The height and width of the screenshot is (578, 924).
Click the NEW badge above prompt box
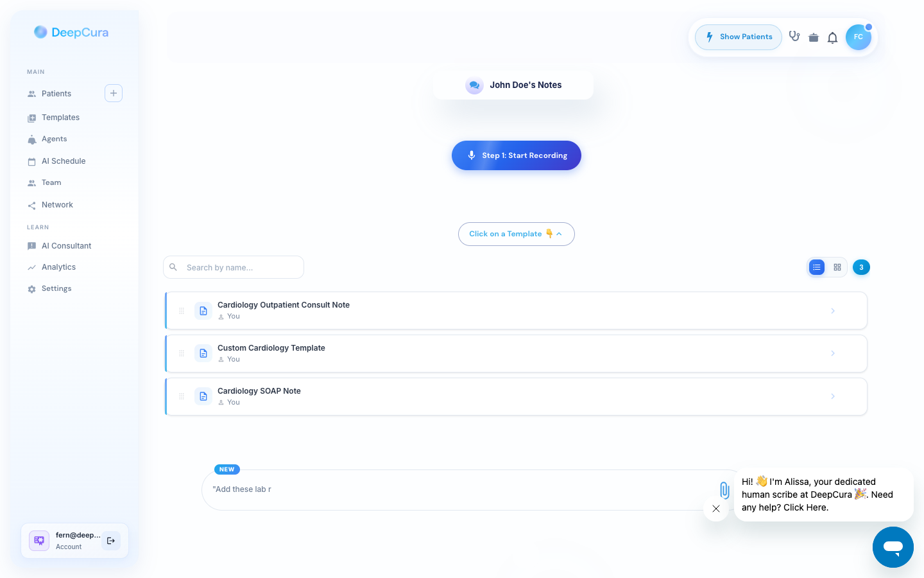point(227,469)
